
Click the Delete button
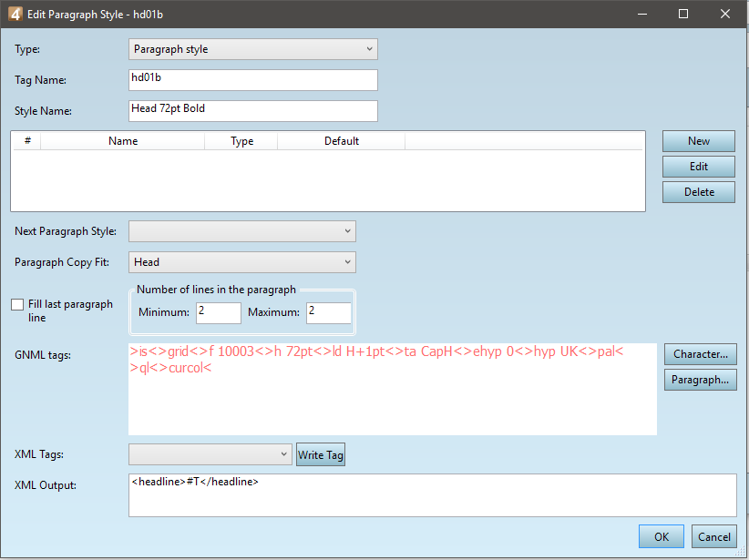click(698, 192)
